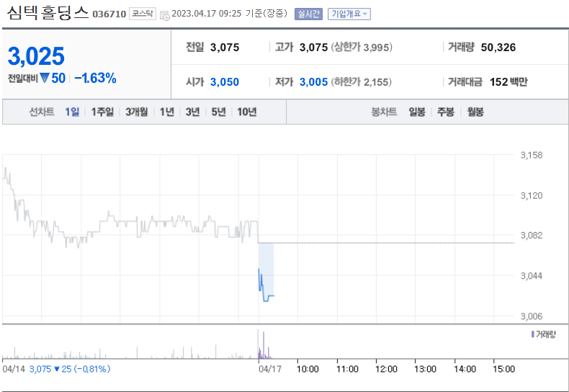Switch to the 3개월 line chart
This screenshot has height=392, width=569.
(x=136, y=112)
